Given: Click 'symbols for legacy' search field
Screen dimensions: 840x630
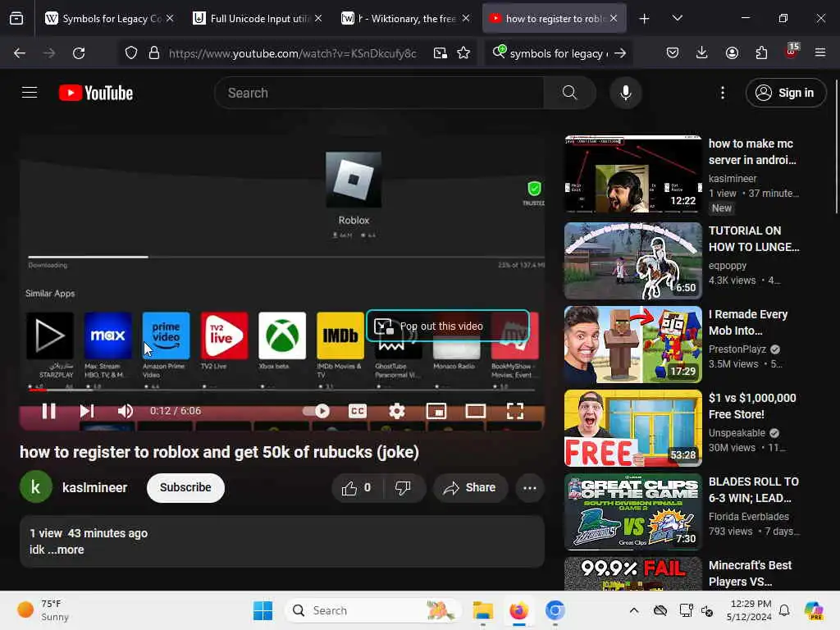Looking at the screenshot, I should pos(558,53).
